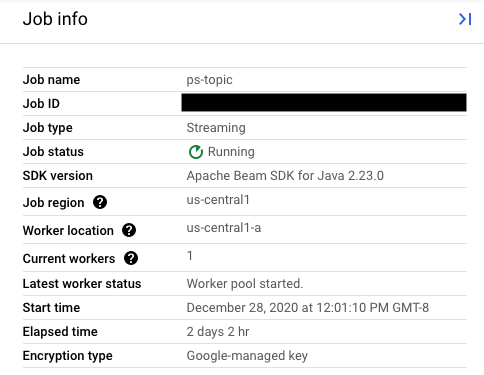Click the Running status text
Viewport: 484px width, 375px height.
tap(231, 152)
